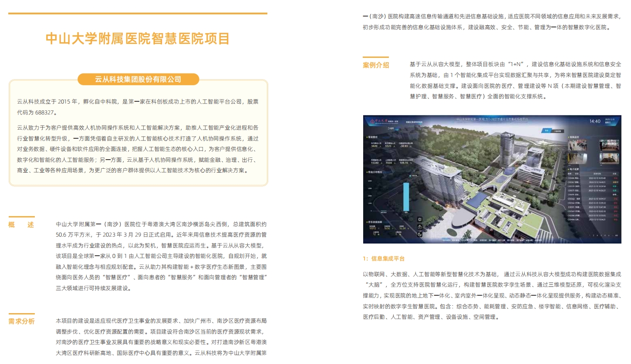
Task: Click the -30.83 percentage value
Action: tap(404, 146)
